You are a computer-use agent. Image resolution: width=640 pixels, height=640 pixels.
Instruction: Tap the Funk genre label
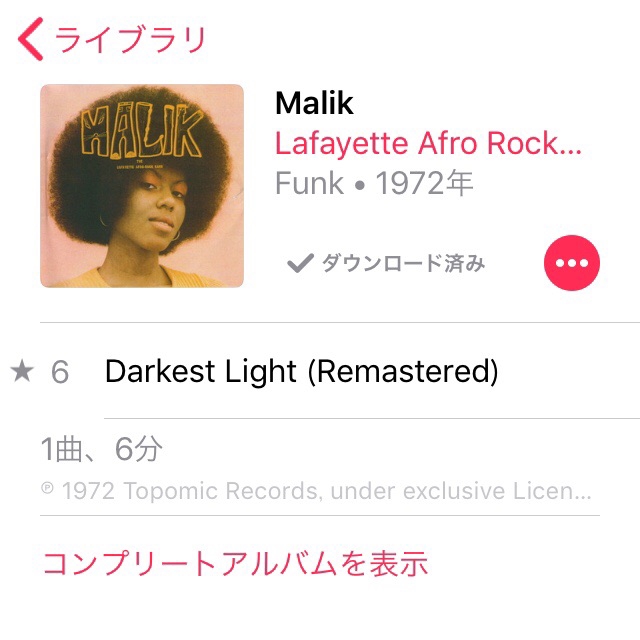point(310,183)
